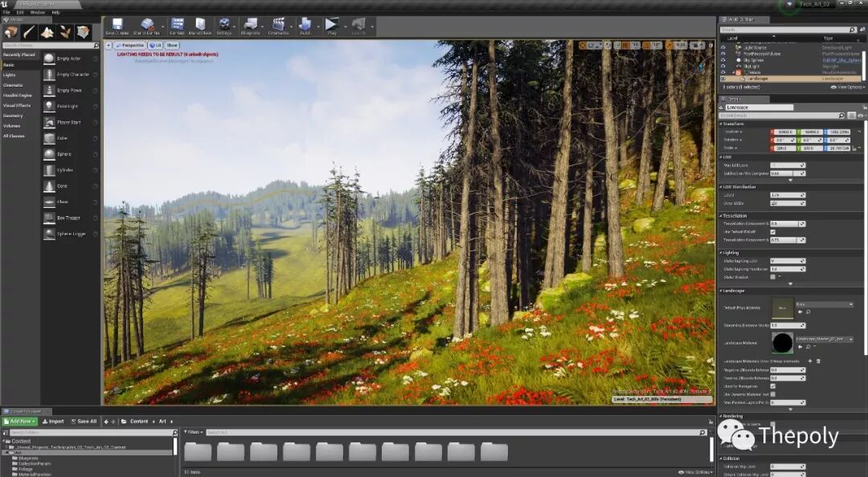Viewport: 868px width, 477px height.
Task: Select the Player Start icon
Action: (49, 122)
